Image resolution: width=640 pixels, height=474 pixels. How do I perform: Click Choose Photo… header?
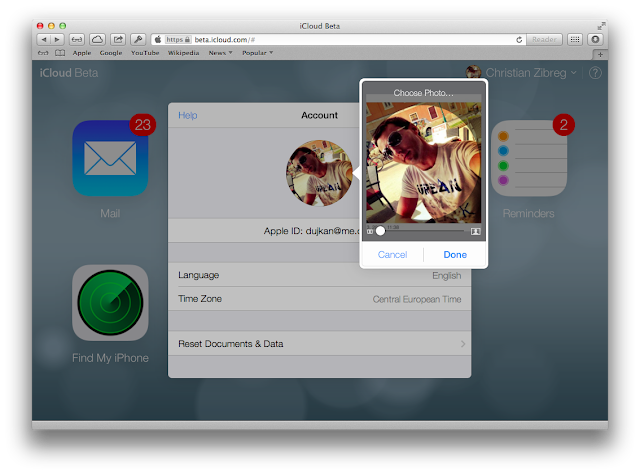tap(423, 93)
